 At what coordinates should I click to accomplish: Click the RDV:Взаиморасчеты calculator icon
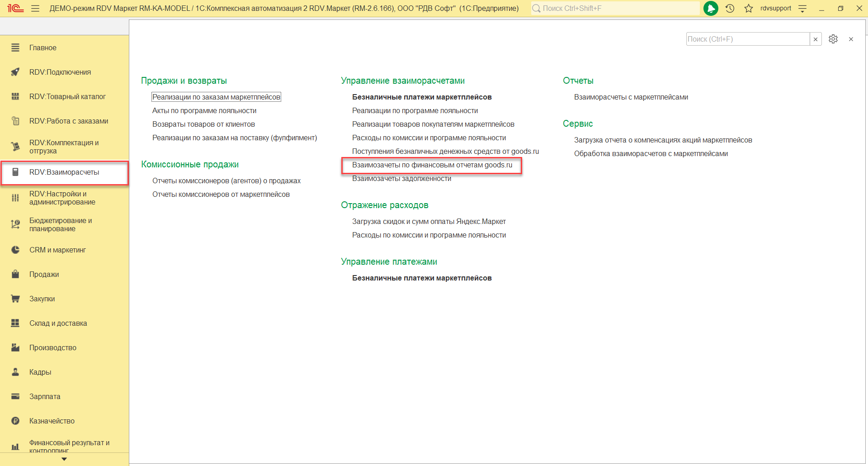pos(15,172)
